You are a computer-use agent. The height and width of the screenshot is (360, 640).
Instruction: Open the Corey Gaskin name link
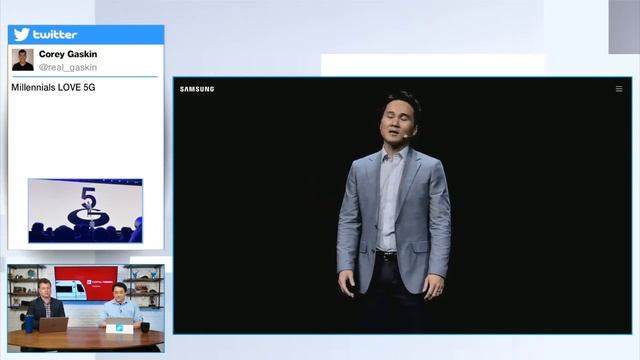[x=68, y=54]
